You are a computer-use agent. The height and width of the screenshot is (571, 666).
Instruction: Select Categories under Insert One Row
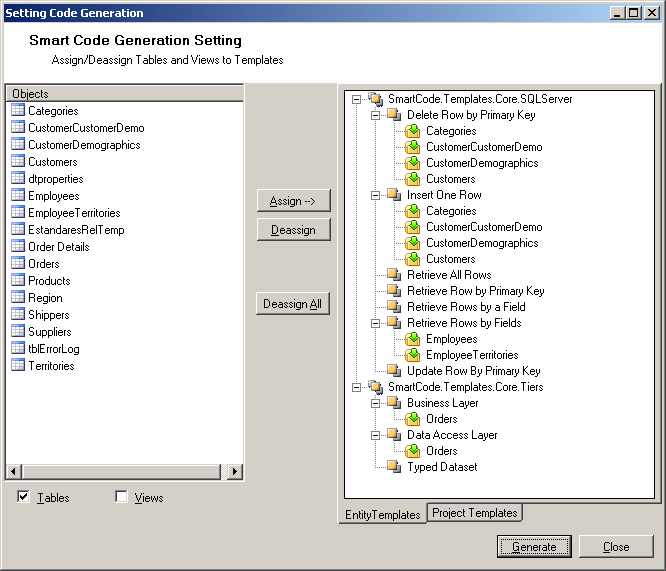[451, 211]
